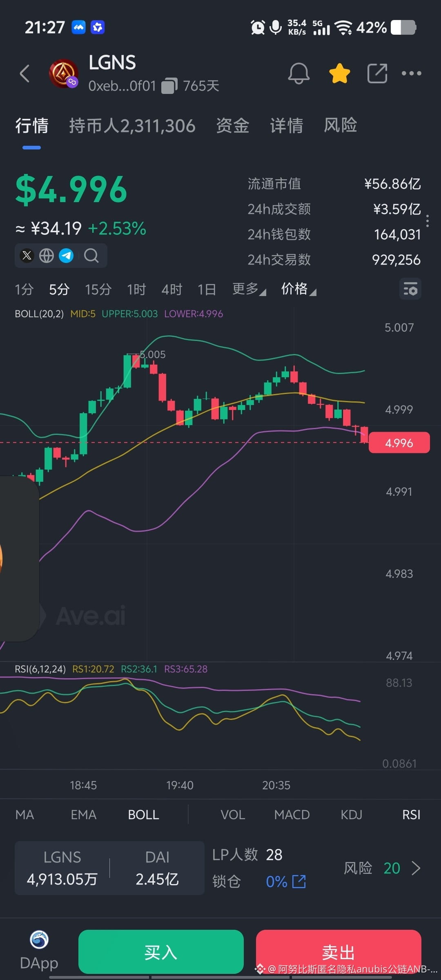441x980 pixels.
Task: Open the 持币人2,311,306 tab
Action: click(x=132, y=126)
